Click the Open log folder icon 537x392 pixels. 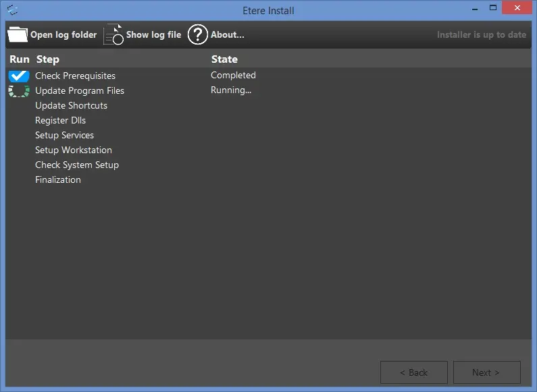[x=18, y=34]
